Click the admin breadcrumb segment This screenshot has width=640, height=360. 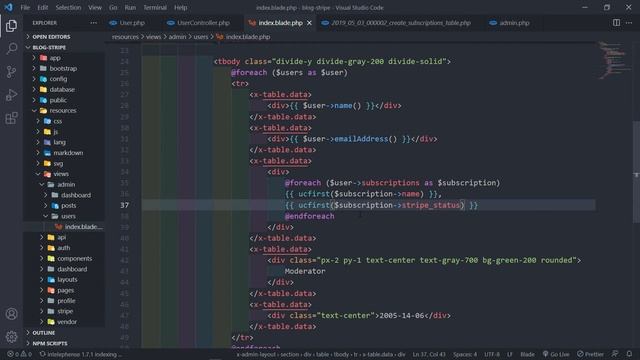tap(177, 37)
